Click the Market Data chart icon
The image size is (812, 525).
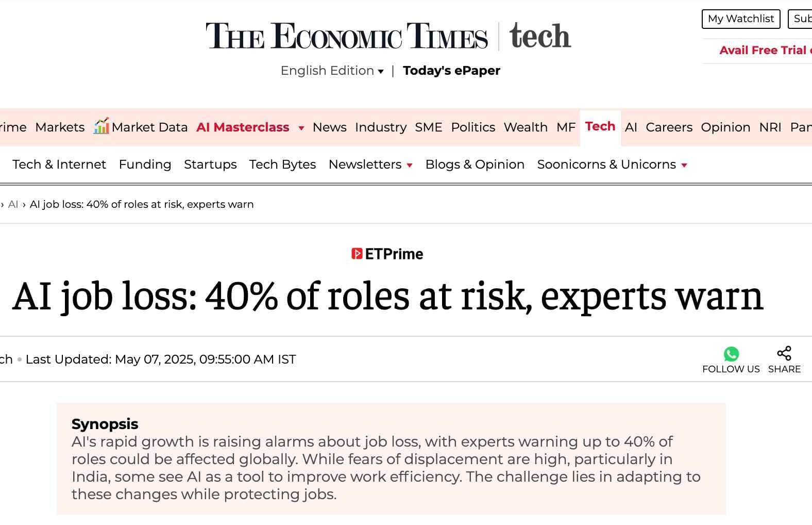(101, 126)
